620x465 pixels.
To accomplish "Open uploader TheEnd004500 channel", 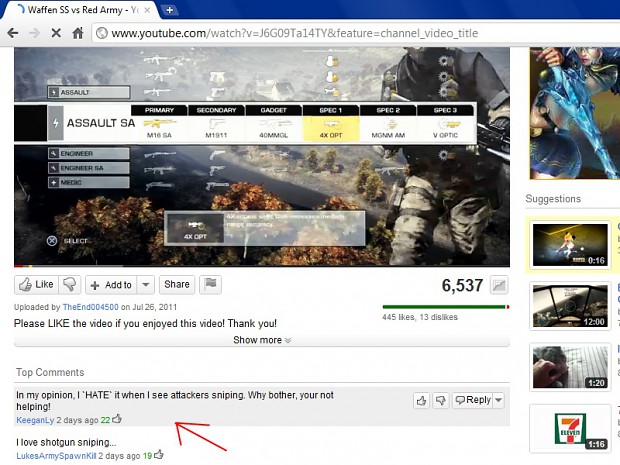I will [91, 307].
